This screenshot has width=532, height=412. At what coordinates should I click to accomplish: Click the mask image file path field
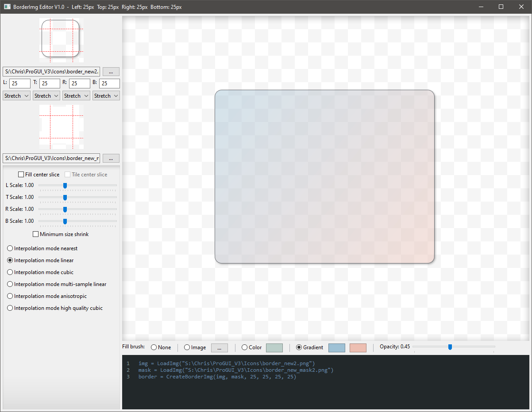(51, 158)
